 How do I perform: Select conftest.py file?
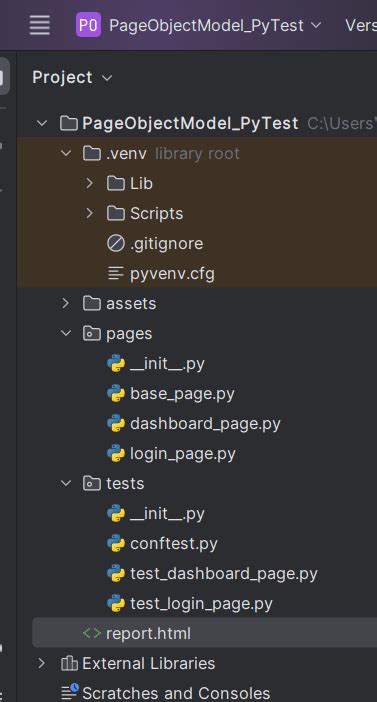tap(174, 544)
